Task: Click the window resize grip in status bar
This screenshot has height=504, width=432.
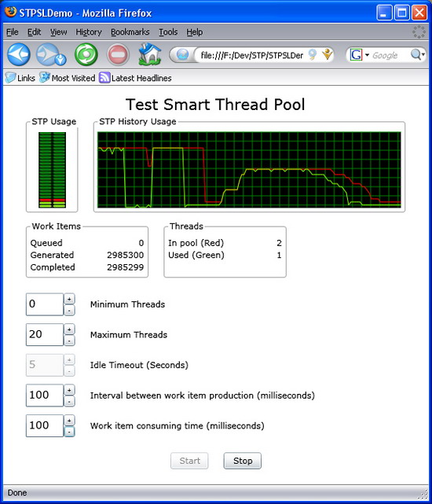Action: tap(423, 494)
